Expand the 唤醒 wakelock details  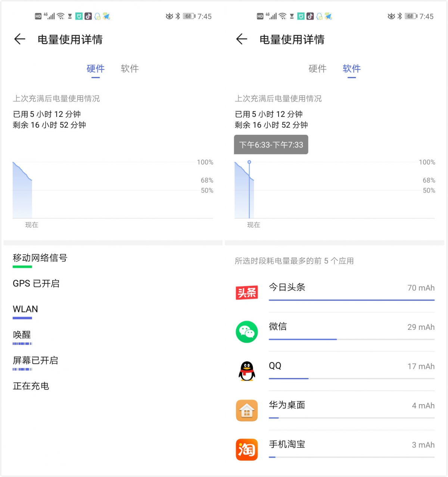[22, 335]
